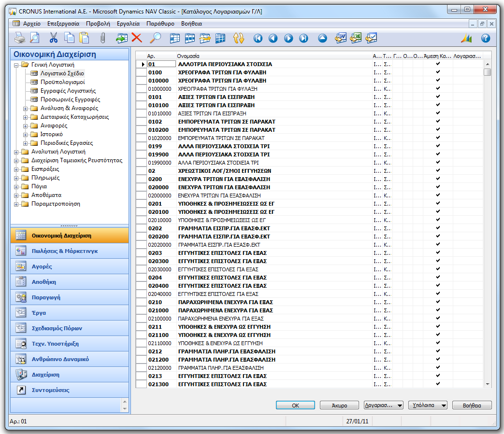Screen dimensions: 504x434
Task: Open the Παράθυρο menu
Action: point(160,24)
